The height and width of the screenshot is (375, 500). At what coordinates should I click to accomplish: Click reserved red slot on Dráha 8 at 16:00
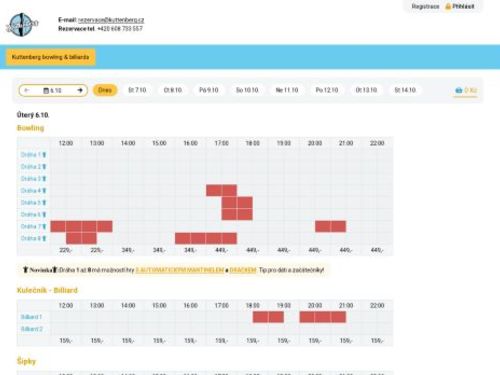[x=183, y=238]
